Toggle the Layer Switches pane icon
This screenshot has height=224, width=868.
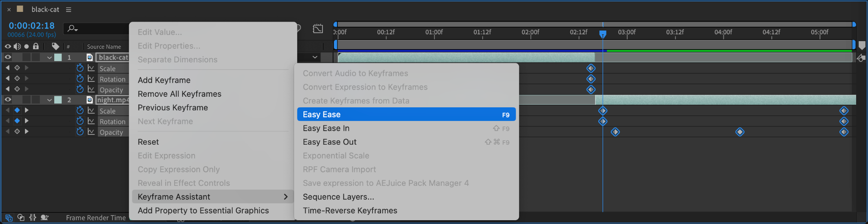(9, 218)
